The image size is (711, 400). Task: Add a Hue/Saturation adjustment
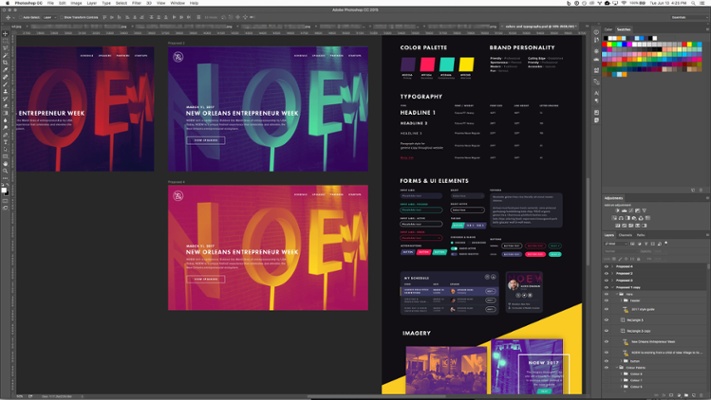(615, 218)
